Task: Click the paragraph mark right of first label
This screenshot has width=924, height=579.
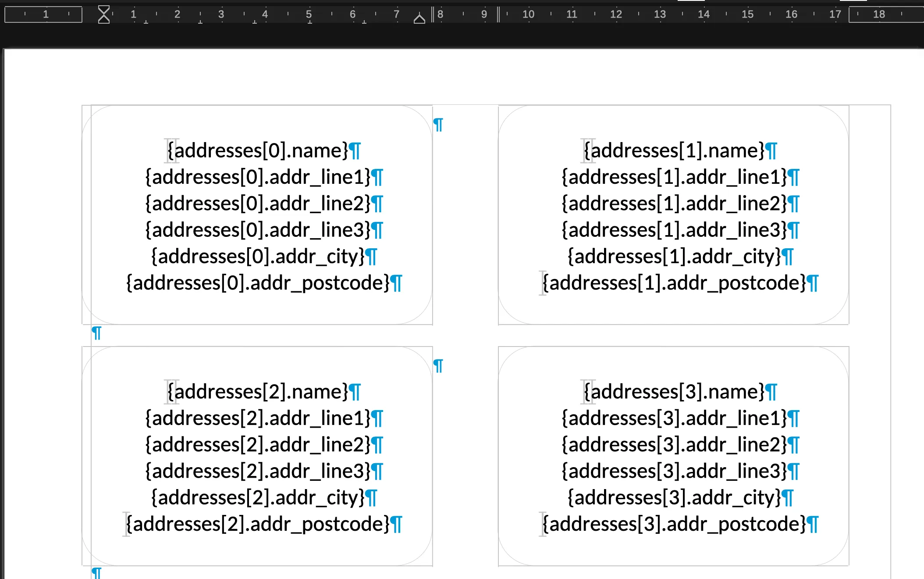Action: pyautogui.click(x=438, y=125)
